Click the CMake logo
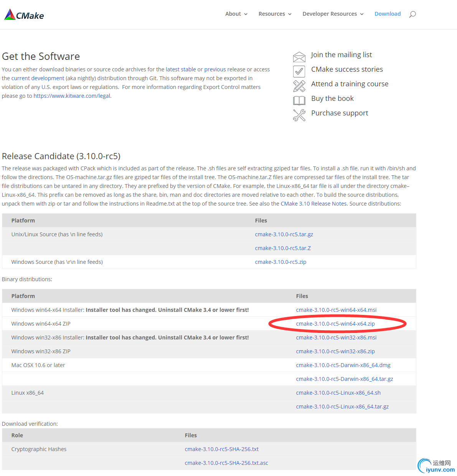Screen dimensions: 457x476 point(24,15)
